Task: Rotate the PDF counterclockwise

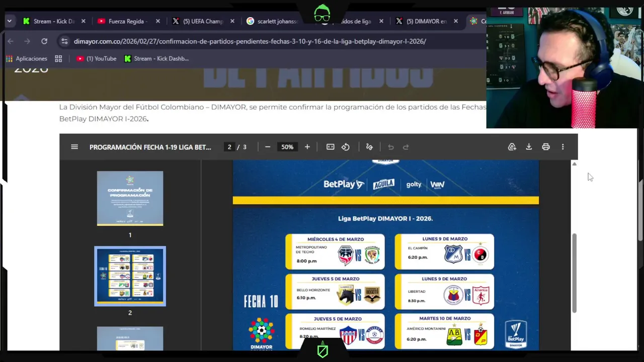Action: coord(346,147)
